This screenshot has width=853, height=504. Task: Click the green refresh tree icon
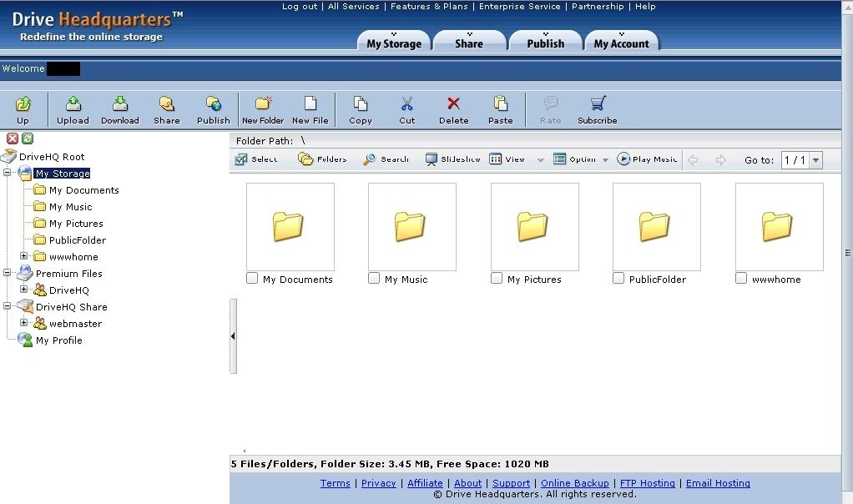point(28,139)
